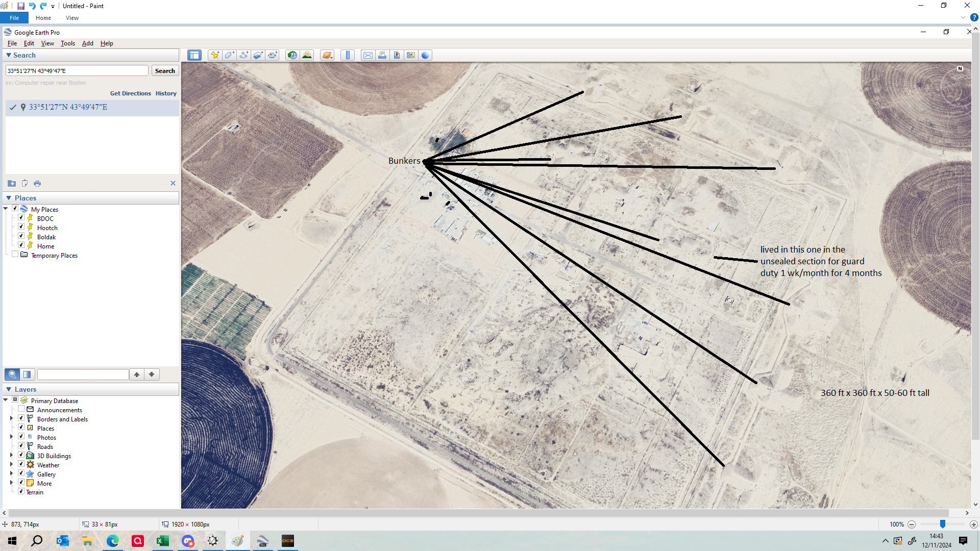Click the Print icon in the Earth toolbar
This screenshot has width=980, height=551.
[x=382, y=55]
